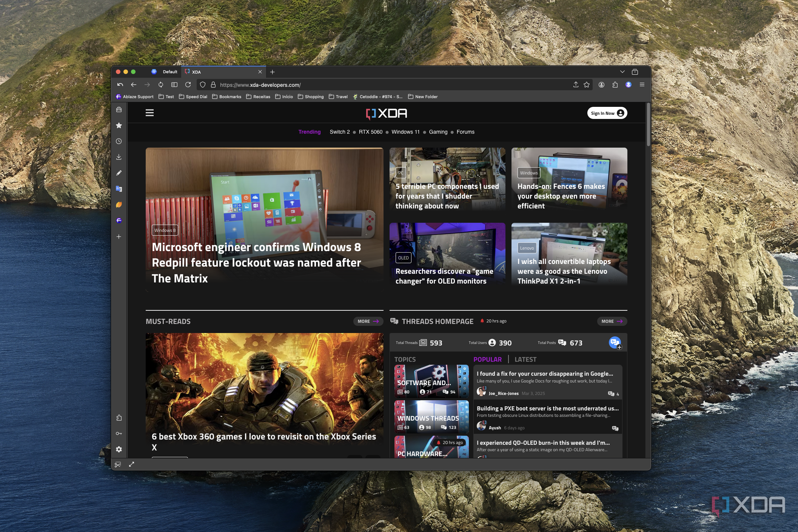The height and width of the screenshot is (532, 798).
Task: Open the Forums trending link
Action: pos(465,132)
